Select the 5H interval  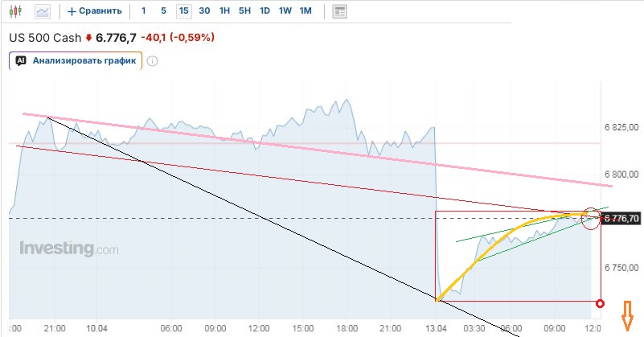pos(244,11)
